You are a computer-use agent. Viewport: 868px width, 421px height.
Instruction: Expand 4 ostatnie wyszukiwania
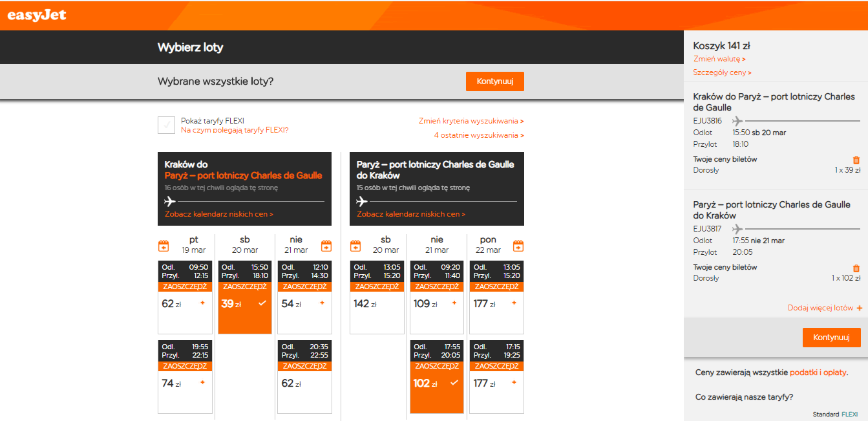coord(479,135)
